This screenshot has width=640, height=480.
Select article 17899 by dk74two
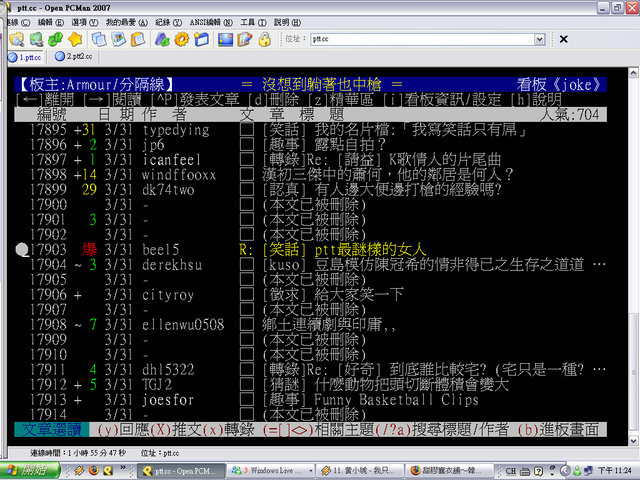coord(310,190)
